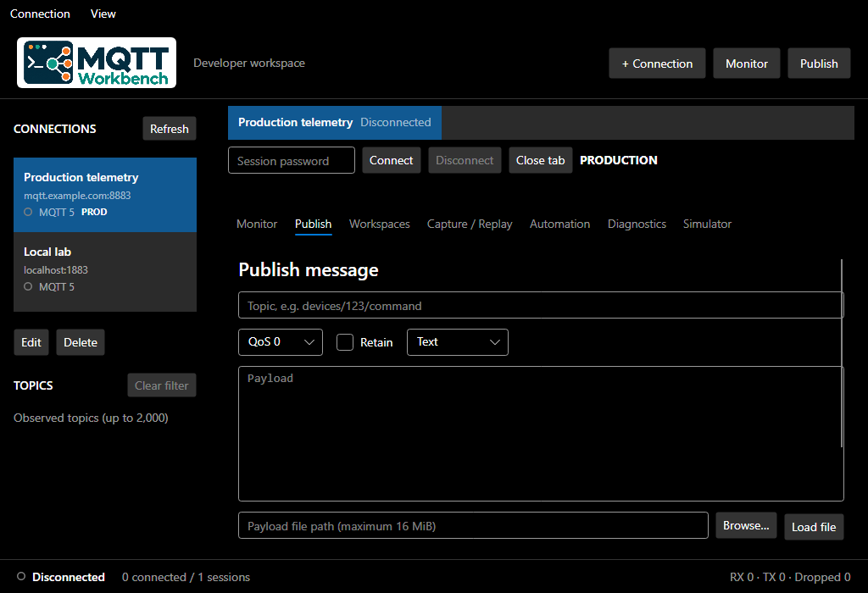Click the publish panel vertical scrollbar
Screen dimensions: 868x593
coord(842,353)
